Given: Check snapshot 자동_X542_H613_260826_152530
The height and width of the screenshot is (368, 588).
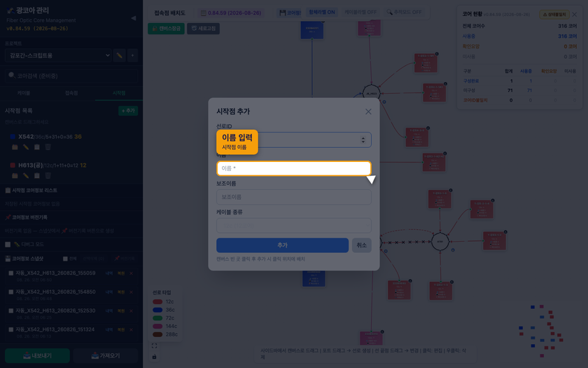Looking at the screenshot, I should coord(11,311).
